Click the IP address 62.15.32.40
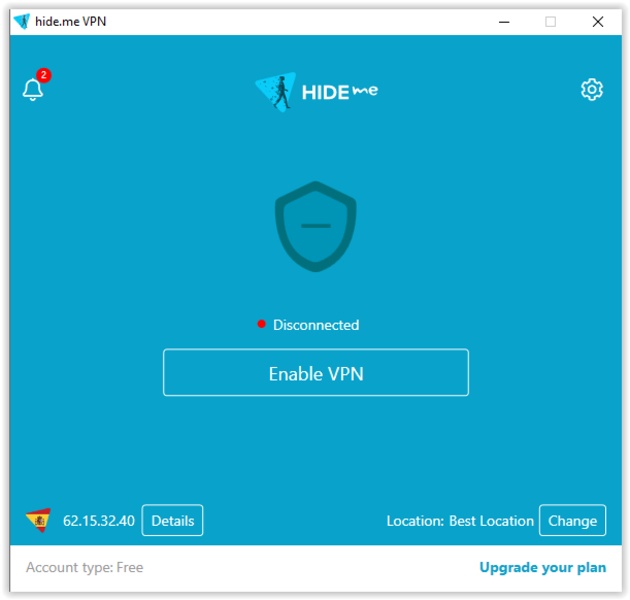Image resolution: width=630 pixels, height=600 pixels. point(99,521)
